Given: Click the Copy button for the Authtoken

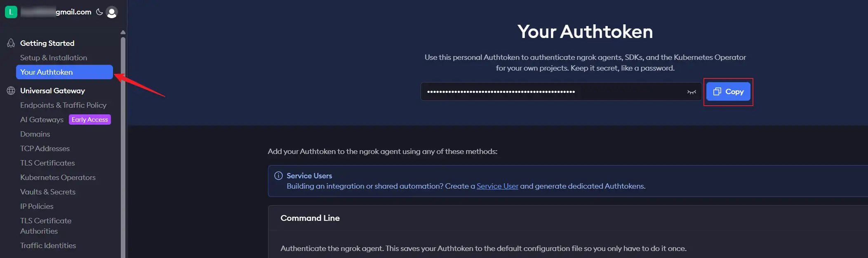Looking at the screenshot, I should tap(728, 92).
